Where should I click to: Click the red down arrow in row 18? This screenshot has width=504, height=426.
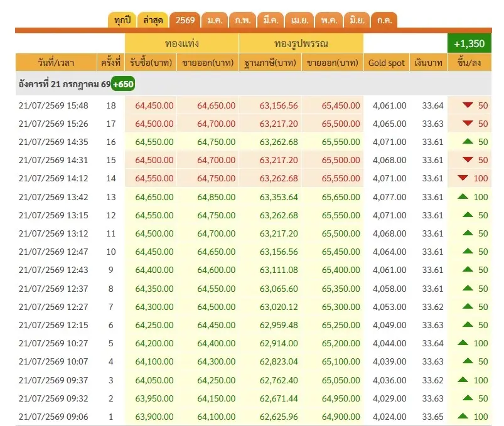468,105
